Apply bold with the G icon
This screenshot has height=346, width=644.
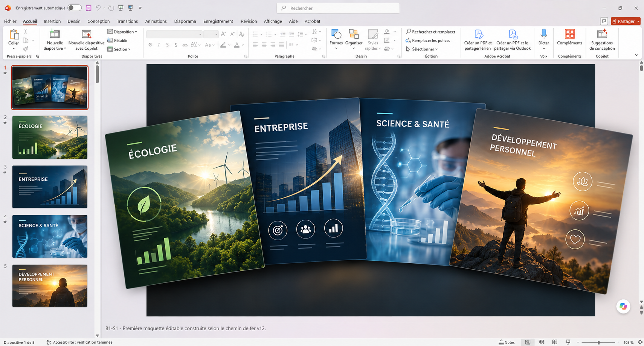(x=150, y=45)
